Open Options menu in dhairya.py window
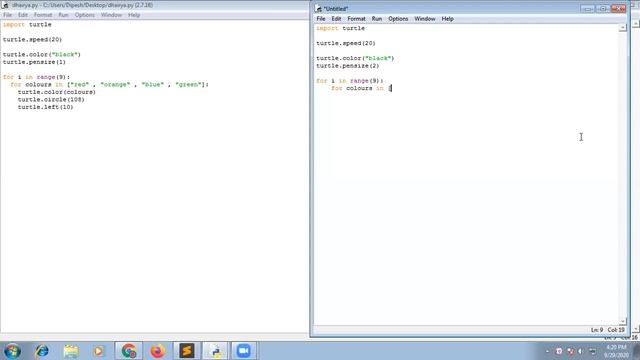 84,15
